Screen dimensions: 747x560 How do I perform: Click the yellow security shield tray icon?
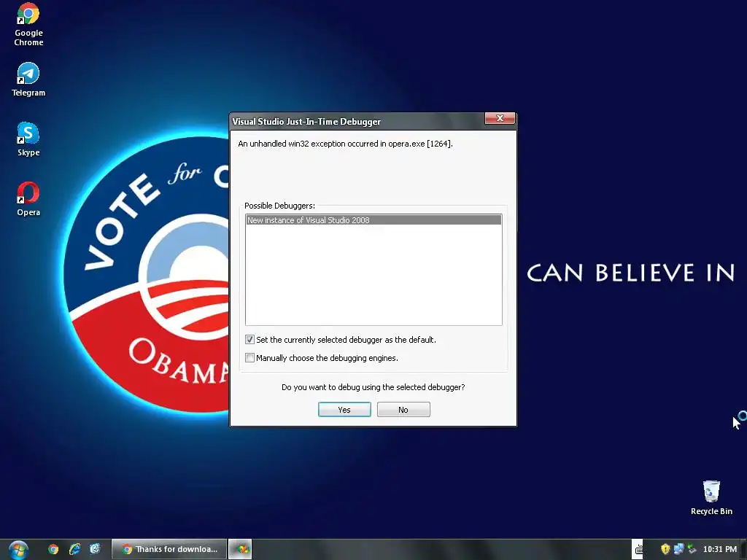pyautogui.click(x=665, y=549)
